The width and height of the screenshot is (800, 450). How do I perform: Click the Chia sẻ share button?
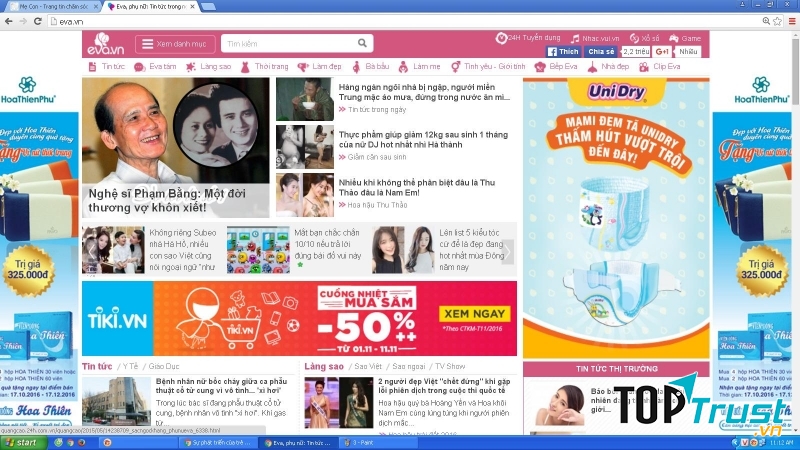pos(601,51)
